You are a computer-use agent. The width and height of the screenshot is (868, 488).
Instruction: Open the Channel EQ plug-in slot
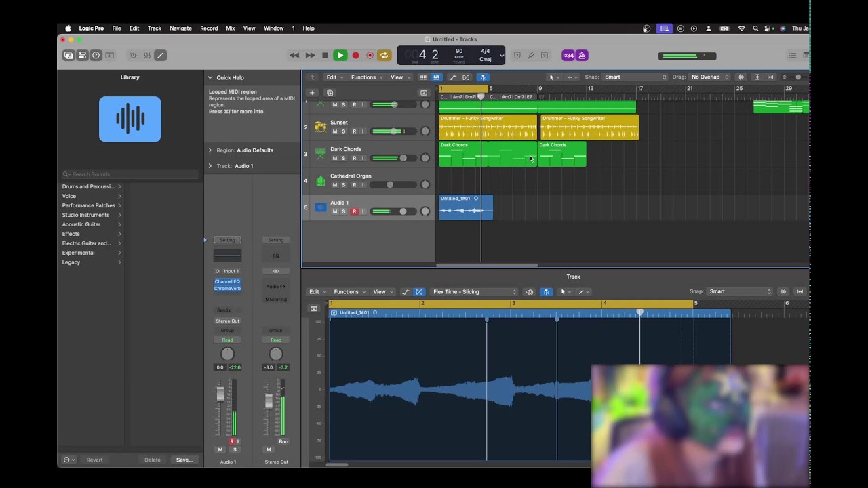(227, 282)
